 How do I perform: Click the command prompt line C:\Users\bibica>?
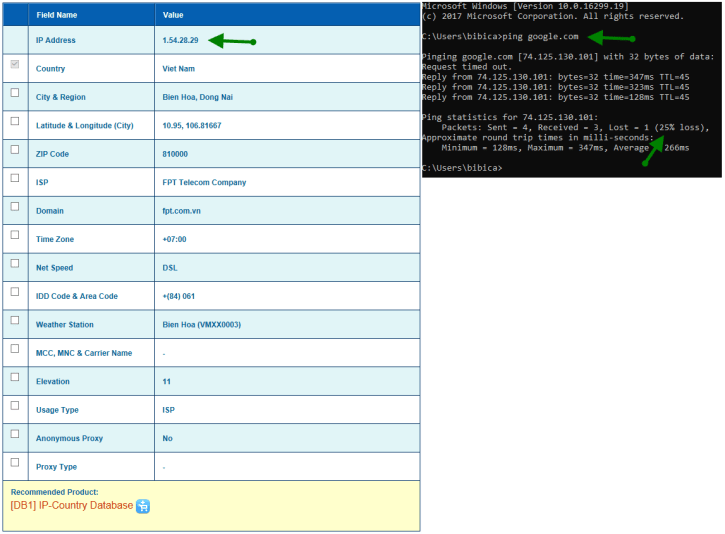point(462,167)
